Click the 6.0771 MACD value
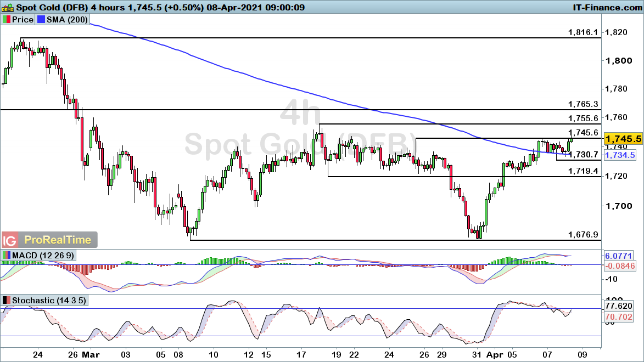The width and height of the screenshot is (644, 362). pyautogui.click(x=619, y=256)
